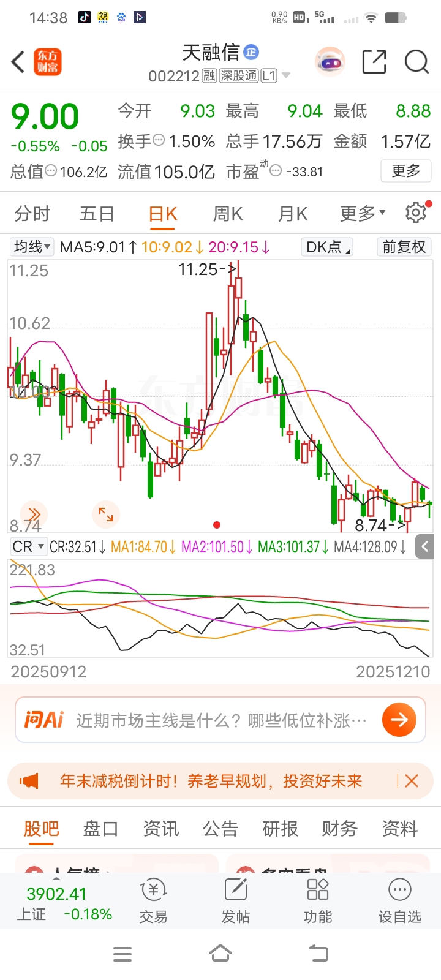Open the 研报 tab
The width and height of the screenshot is (441, 980).
coord(280,828)
